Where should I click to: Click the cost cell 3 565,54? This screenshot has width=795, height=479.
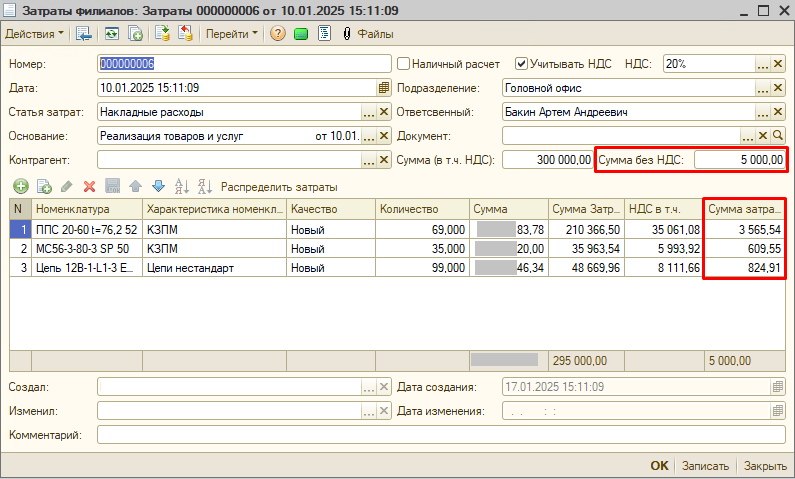tap(744, 230)
